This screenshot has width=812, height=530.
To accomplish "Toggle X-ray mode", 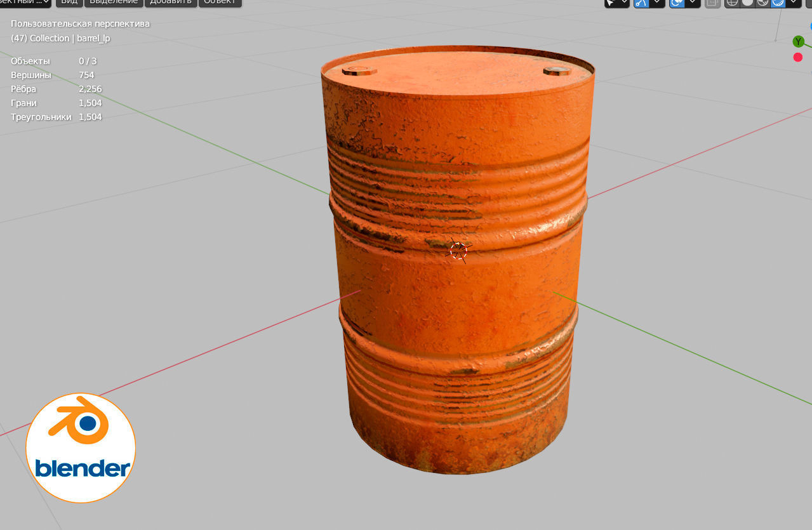I will tap(712, 3).
